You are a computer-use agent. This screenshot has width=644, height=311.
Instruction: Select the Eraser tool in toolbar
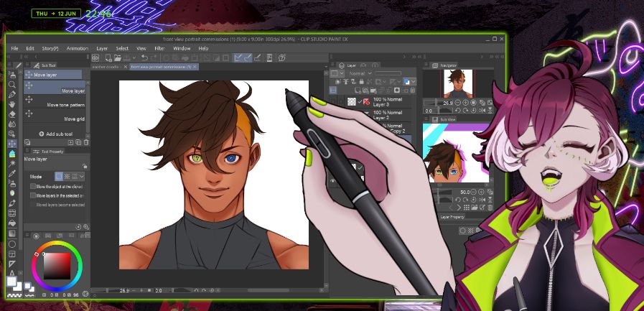[x=12, y=114]
